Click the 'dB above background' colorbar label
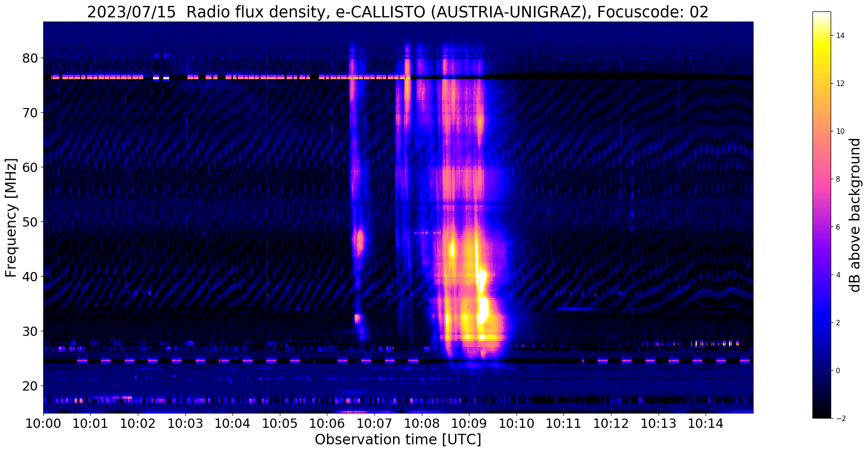This screenshot has height=452, width=868. (855, 215)
